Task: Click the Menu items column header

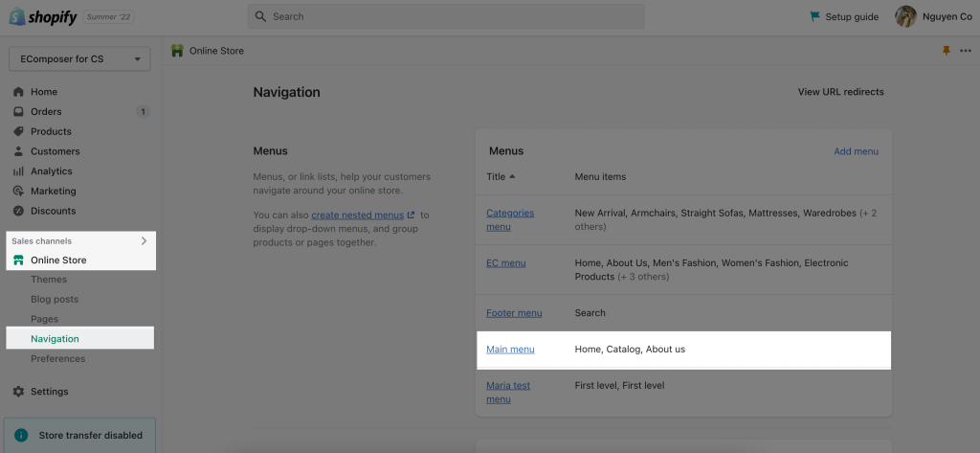Action: pos(600,176)
